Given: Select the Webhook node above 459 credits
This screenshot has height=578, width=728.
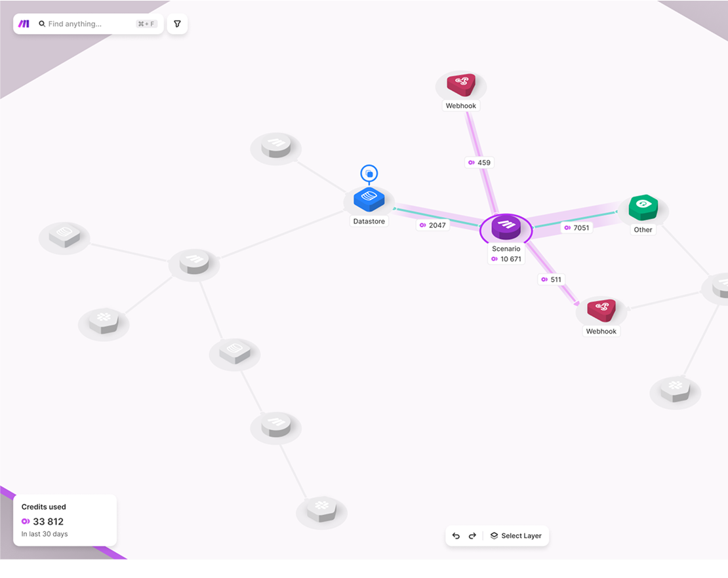Looking at the screenshot, I should pos(461,85).
